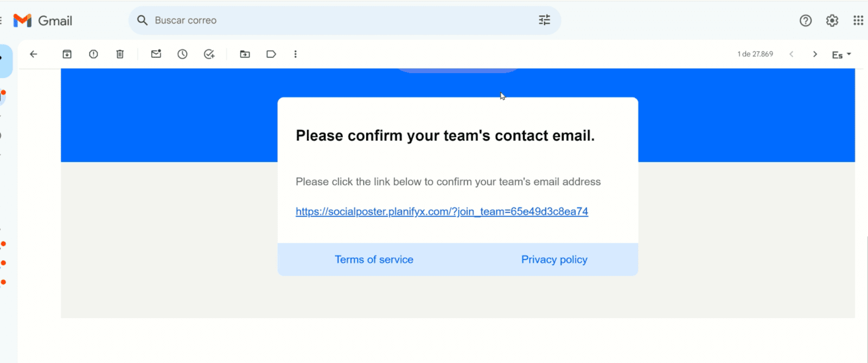Open the Move to folder menu

pos(245,54)
